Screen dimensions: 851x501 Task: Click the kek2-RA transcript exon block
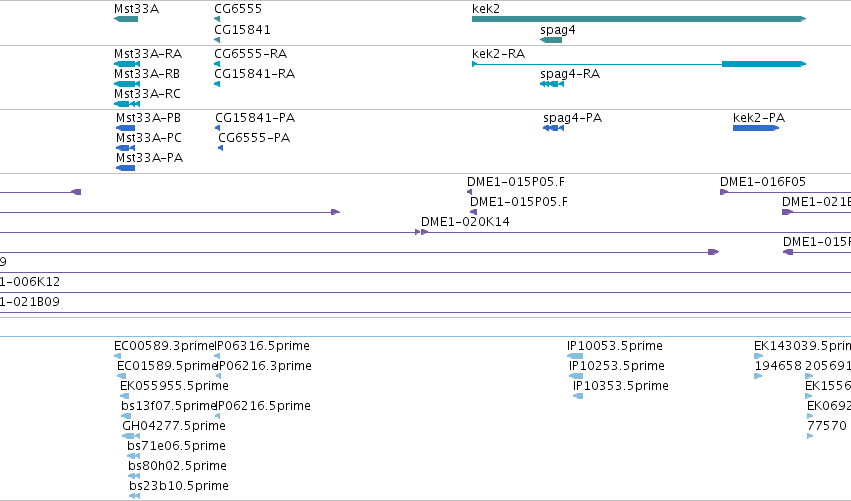(x=764, y=64)
